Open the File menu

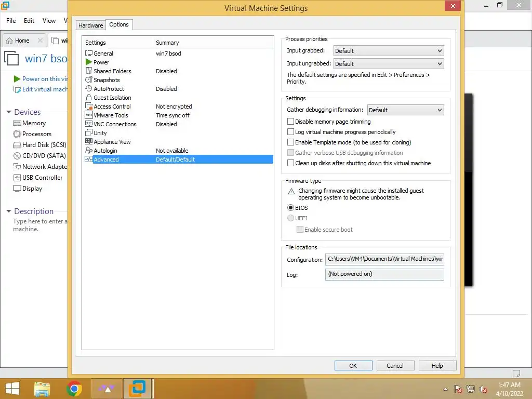click(x=11, y=21)
